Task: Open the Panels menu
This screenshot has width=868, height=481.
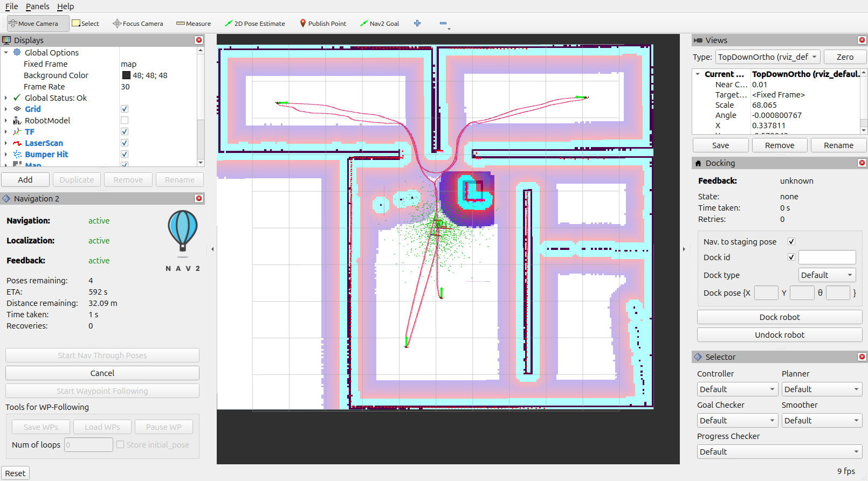Action: coord(37,6)
